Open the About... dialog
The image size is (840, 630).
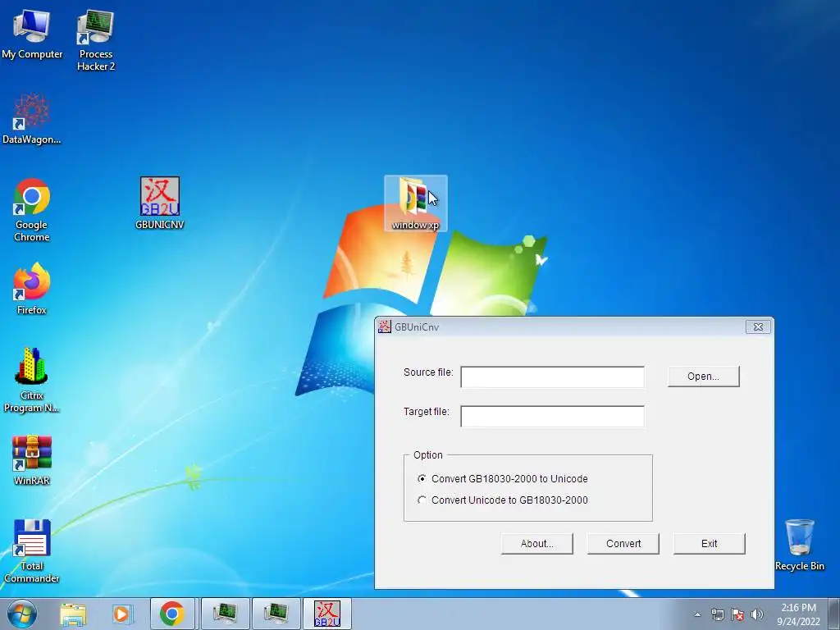coord(536,544)
